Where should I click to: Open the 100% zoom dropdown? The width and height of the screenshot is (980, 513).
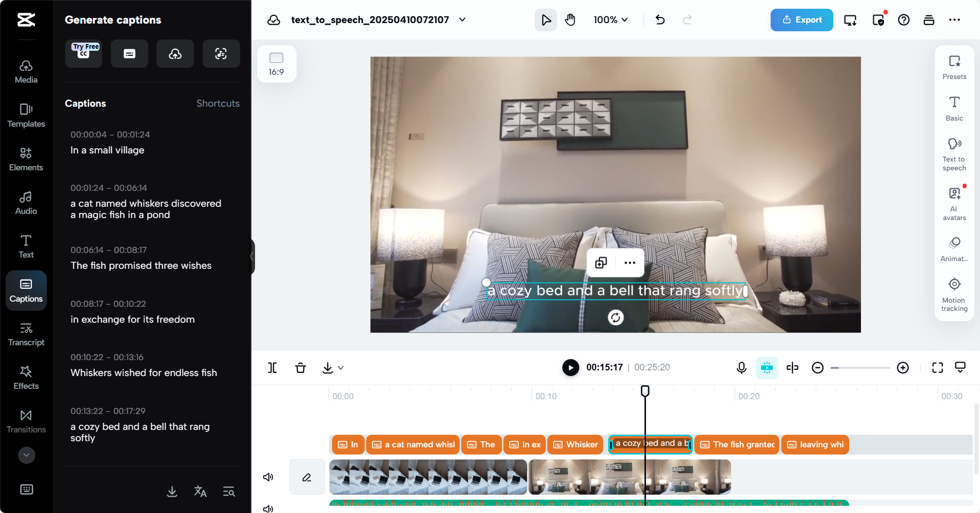pyautogui.click(x=611, y=19)
